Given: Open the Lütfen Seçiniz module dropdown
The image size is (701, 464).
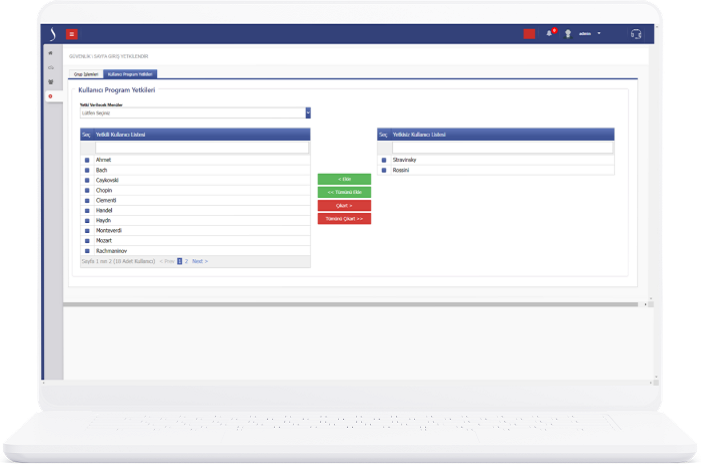Looking at the screenshot, I should coord(195,113).
